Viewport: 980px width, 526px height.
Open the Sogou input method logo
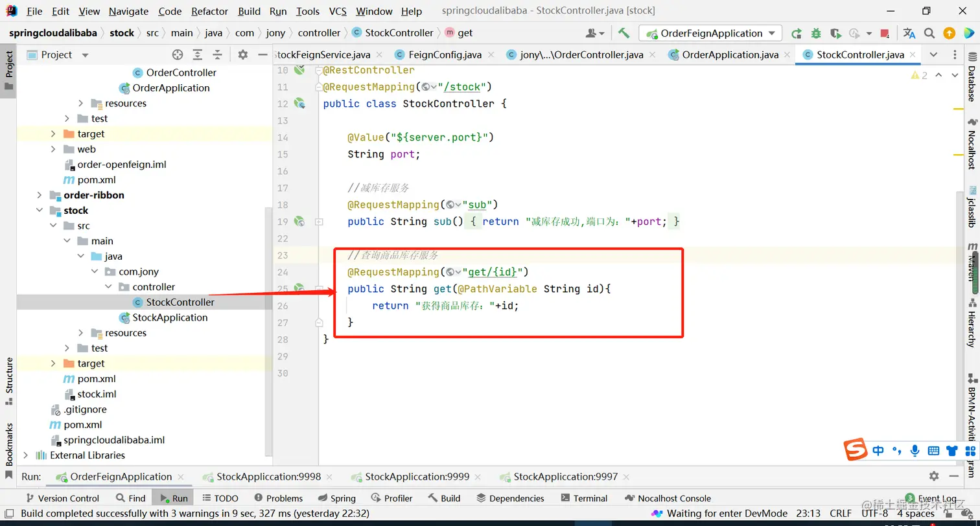856,450
